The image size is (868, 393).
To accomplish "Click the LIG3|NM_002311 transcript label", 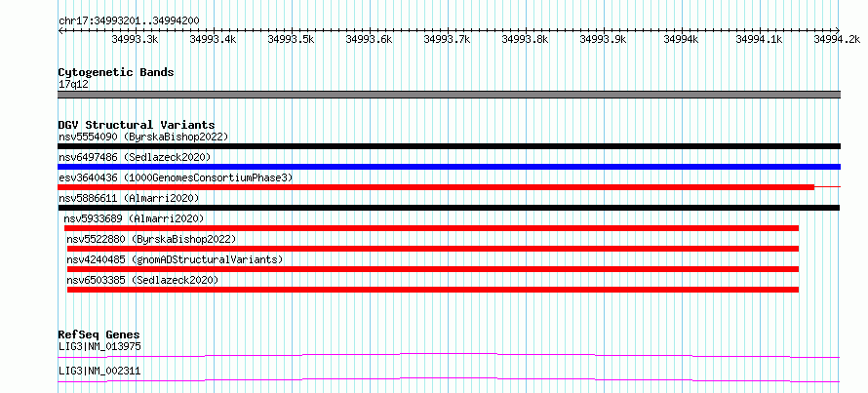I will coord(99,372).
